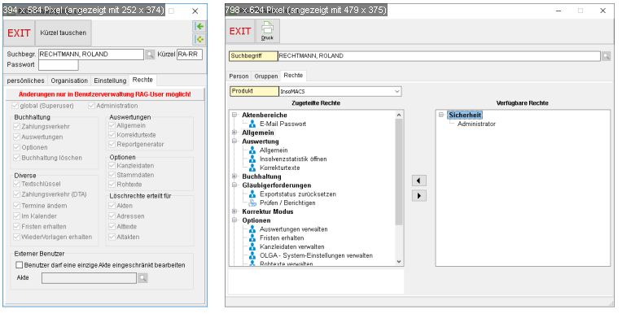Viewport: 644px width, 318px height.
Task: Click user icon beside Auswertungen verwalten
Action: [x=252, y=229]
